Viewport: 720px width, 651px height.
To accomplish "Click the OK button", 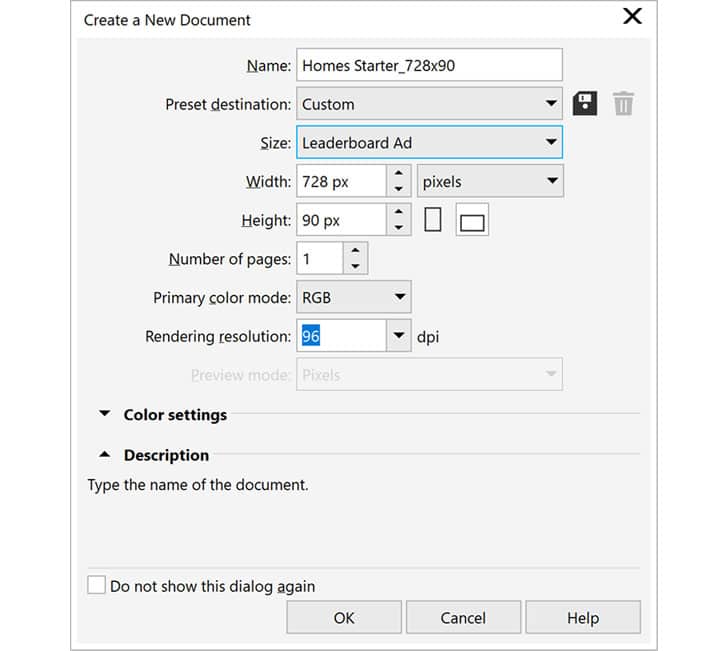I will pos(344,617).
